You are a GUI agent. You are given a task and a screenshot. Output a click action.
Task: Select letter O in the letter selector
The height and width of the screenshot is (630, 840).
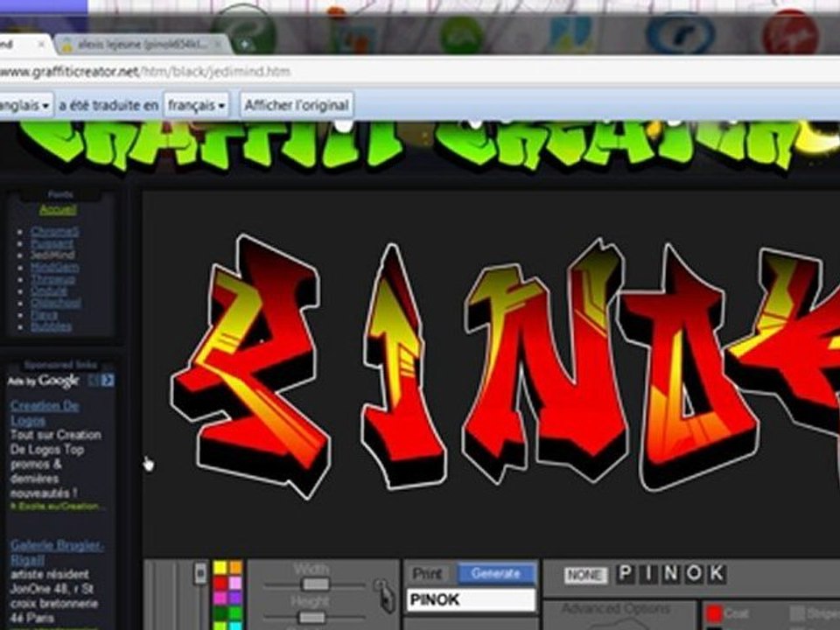694,574
